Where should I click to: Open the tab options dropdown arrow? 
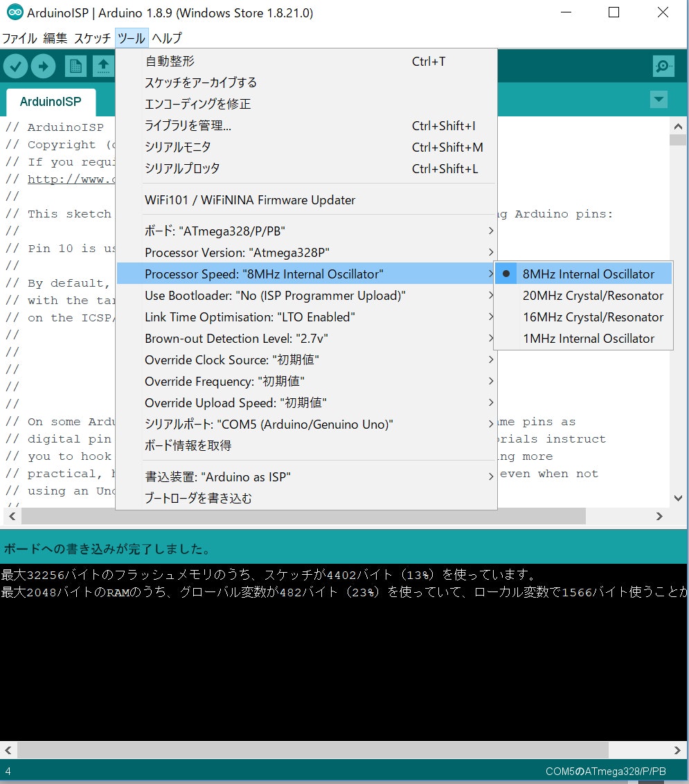point(659,99)
